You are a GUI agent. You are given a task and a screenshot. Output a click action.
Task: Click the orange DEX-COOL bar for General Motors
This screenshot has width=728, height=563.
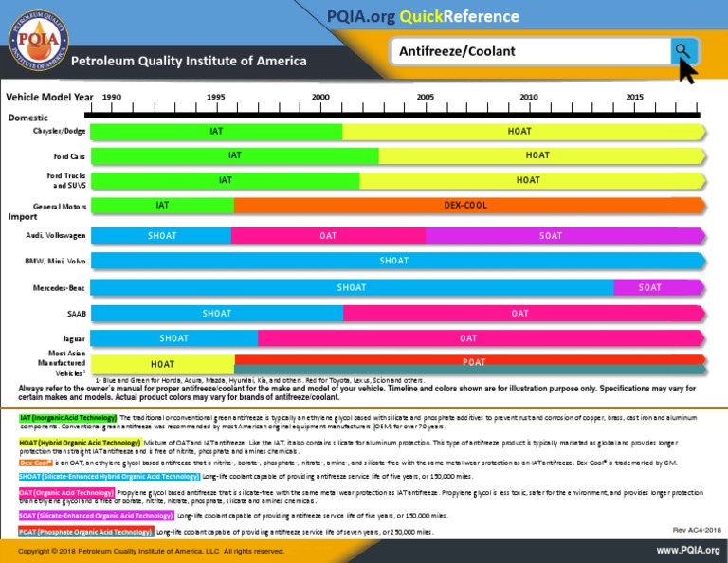[469, 206]
